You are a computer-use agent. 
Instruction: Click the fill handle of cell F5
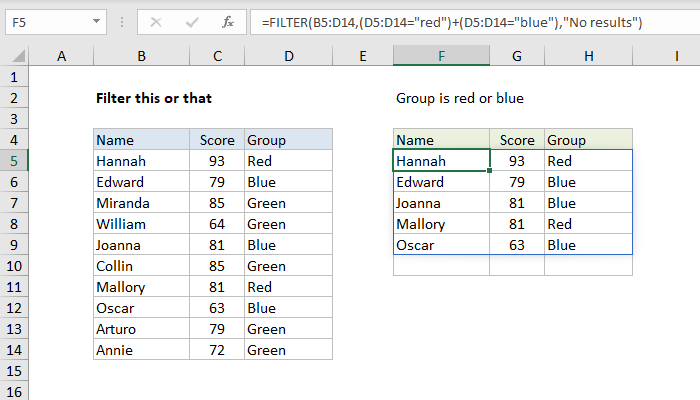point(490,170)
